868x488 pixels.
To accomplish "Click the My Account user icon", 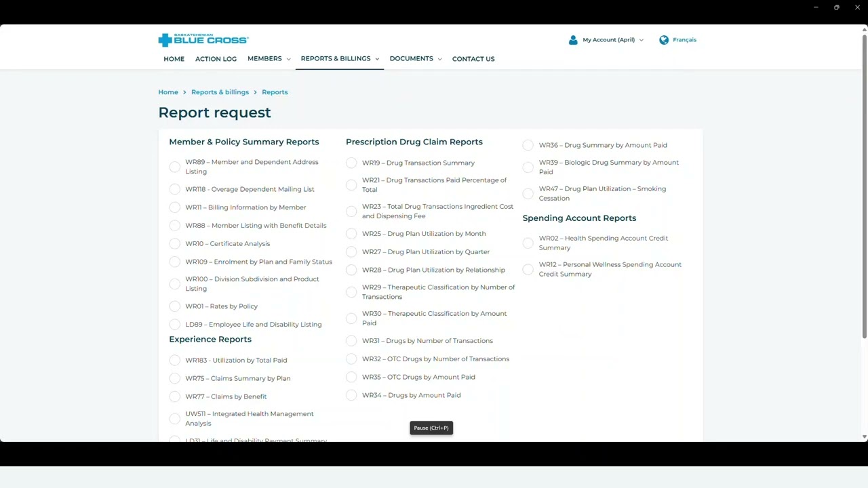I will (x=573, y=40).
